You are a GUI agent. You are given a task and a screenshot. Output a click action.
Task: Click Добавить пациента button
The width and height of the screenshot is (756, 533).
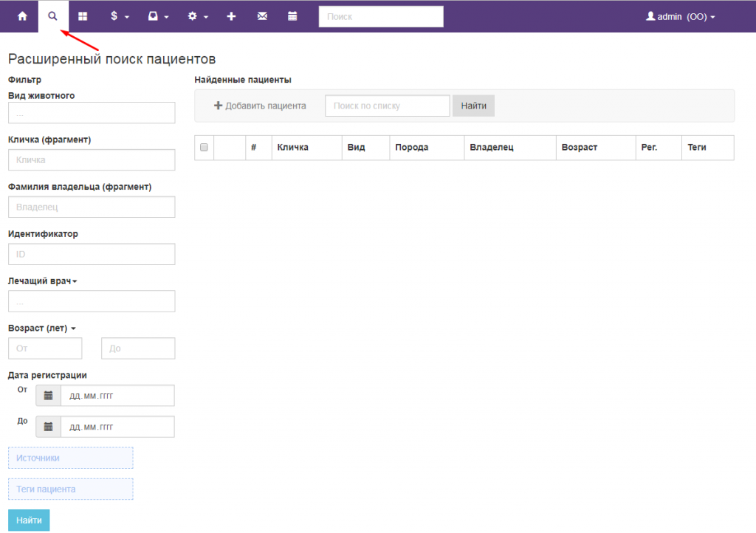click(260, 106)
